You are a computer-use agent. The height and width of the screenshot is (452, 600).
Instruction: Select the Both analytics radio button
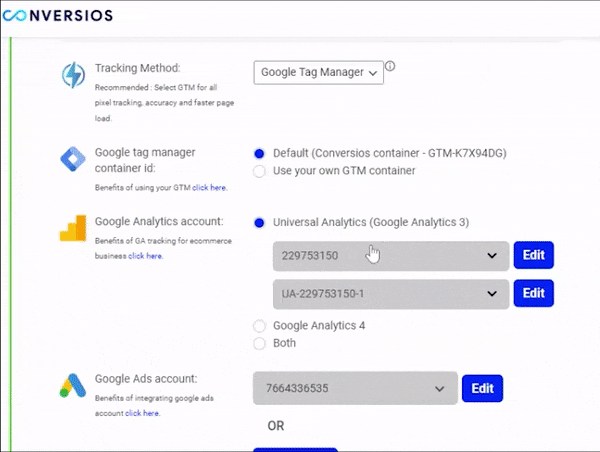point(259,343)
